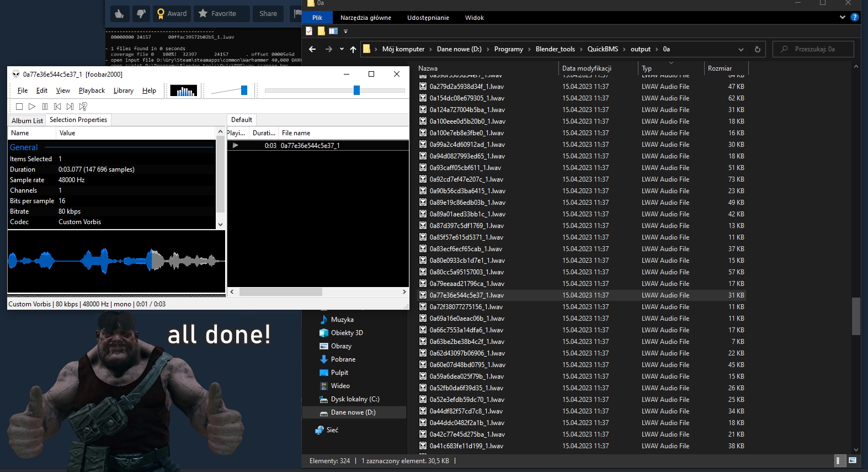Screen dimensions: 868x472
Task: Click the waveform seekbar in foobar2000
Action: [116, 260]
